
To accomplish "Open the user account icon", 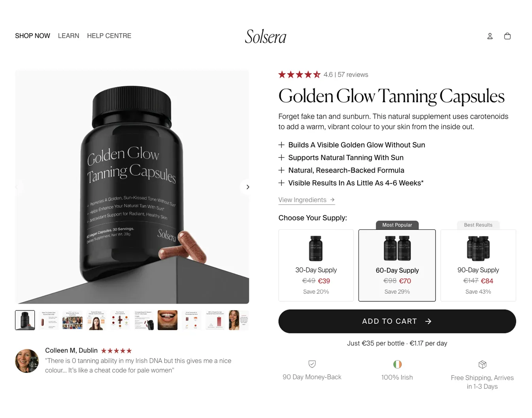I will click(x=490, y=36).
